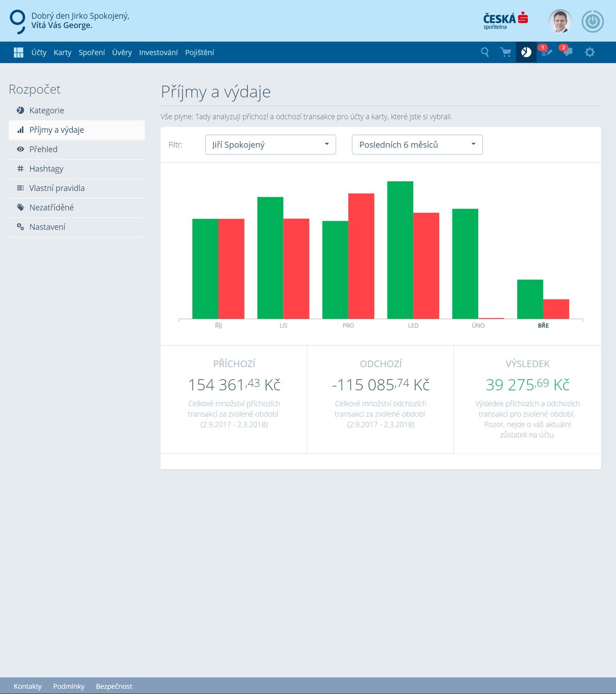Click the gears icon beside Nastavení

pyautogui.click(x=20, y=227)
